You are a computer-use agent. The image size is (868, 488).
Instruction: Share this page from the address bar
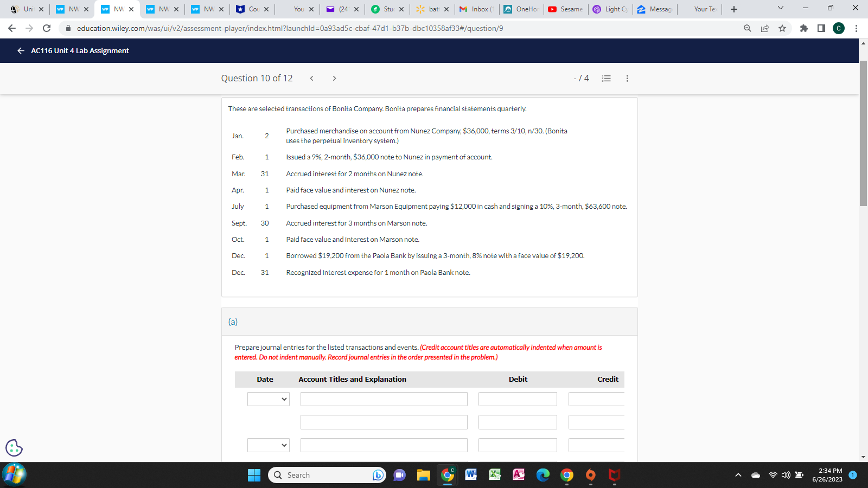pos(765,28)
